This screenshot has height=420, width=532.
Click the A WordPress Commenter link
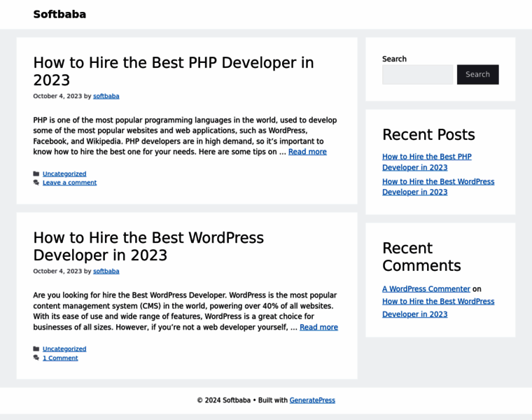pyautogui.click(x=426, y=288)
